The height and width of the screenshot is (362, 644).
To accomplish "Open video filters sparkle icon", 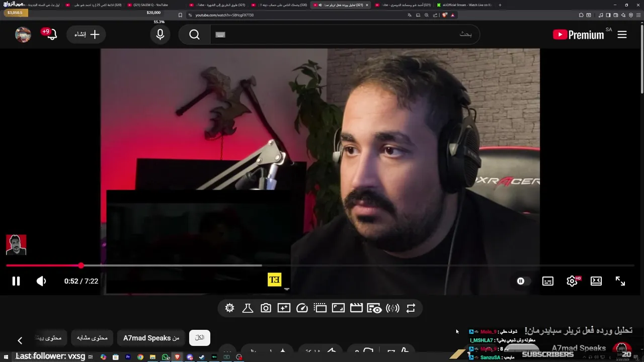I will click(284, 308).
